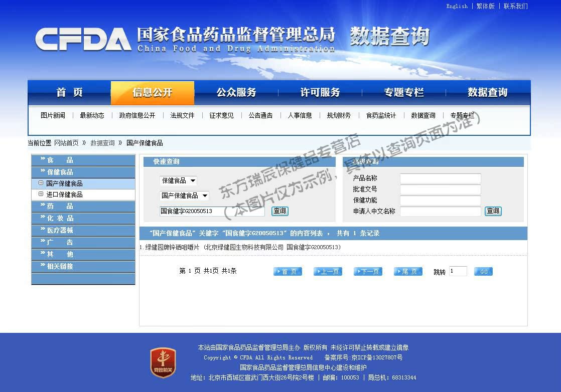Open 图片新闻 submenu item
Viewport: 561px width, 392px height.
[x=53, y=115]
